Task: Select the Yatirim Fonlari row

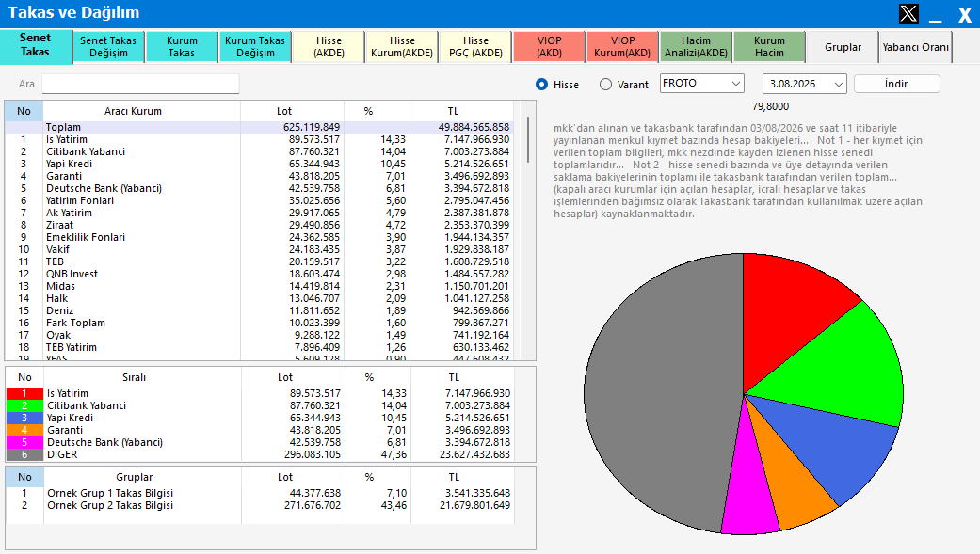Action: point(260,200)
